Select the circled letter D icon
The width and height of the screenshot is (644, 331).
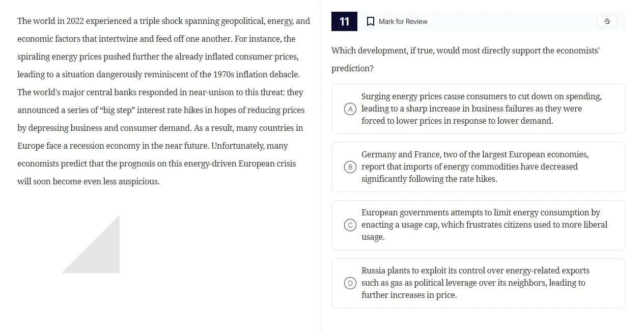(x=350, y=283)
